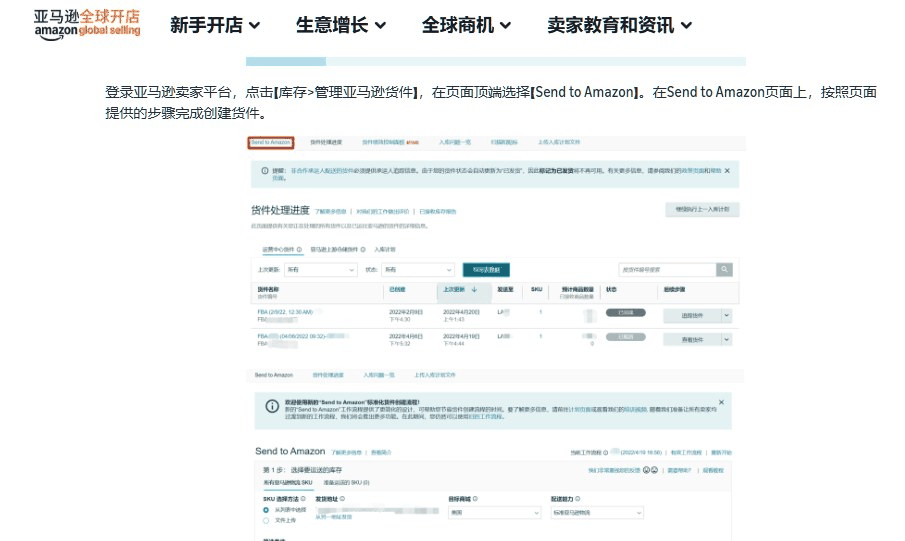905x541 pixels.
Task: Click the 追踪货件 button in the first row
Action: click(692, 315)
